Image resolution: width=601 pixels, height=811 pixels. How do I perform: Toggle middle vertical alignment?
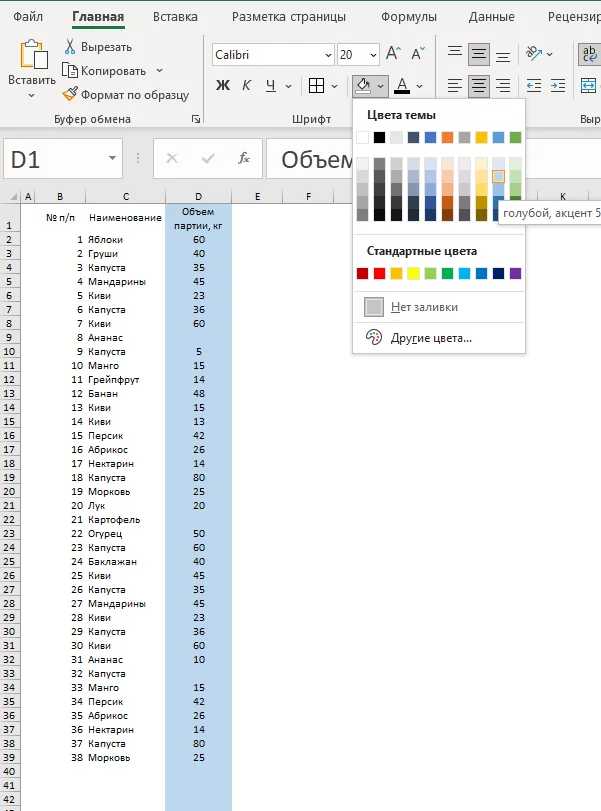478,54
